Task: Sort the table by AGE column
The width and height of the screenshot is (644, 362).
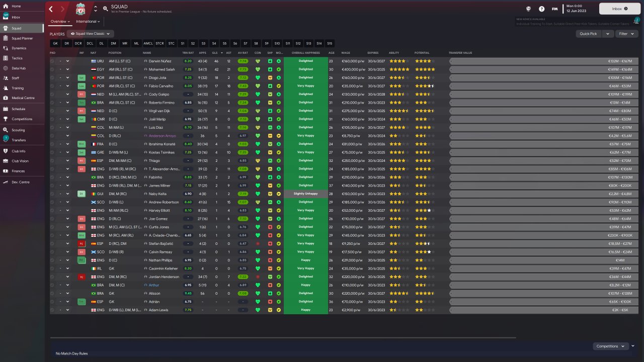Action: click(x=332, y=53)
